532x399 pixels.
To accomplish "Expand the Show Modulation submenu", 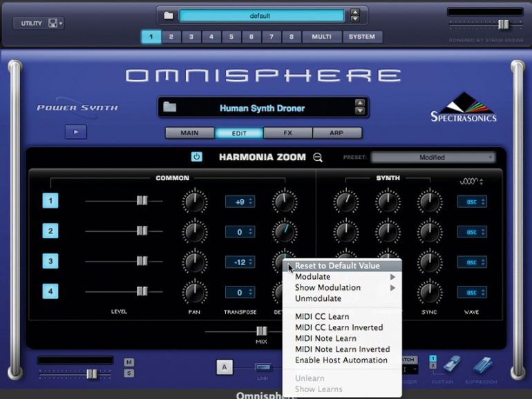I will tap(342, 287).
